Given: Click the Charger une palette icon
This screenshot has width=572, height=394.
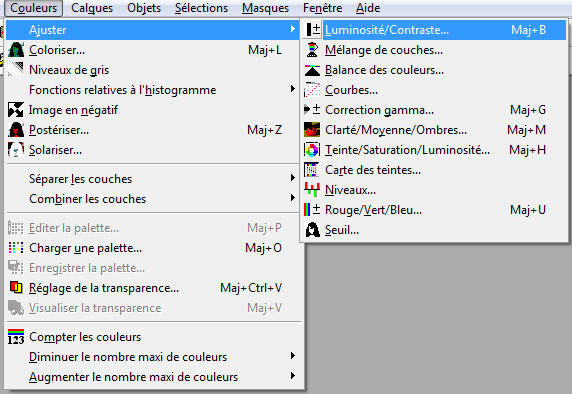Looking at the screenshot, I should coord(16,248).
